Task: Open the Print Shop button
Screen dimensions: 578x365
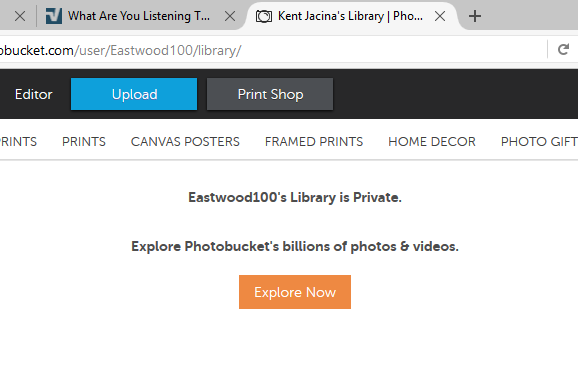Action: coord(270,94)
